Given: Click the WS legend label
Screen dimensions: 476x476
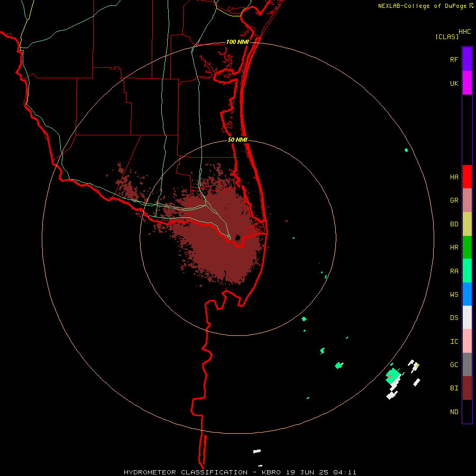Looking at the screenshot, I should (x=454, y=295).
